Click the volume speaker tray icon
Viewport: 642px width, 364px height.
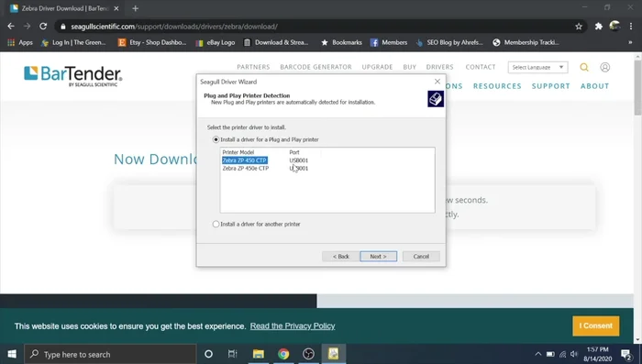574,354
